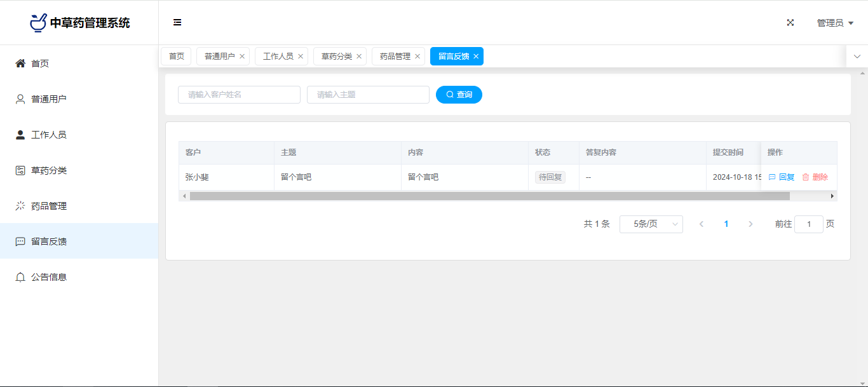Open 公告信息 via its bell icon
The image size is (868, 387).
20,277
